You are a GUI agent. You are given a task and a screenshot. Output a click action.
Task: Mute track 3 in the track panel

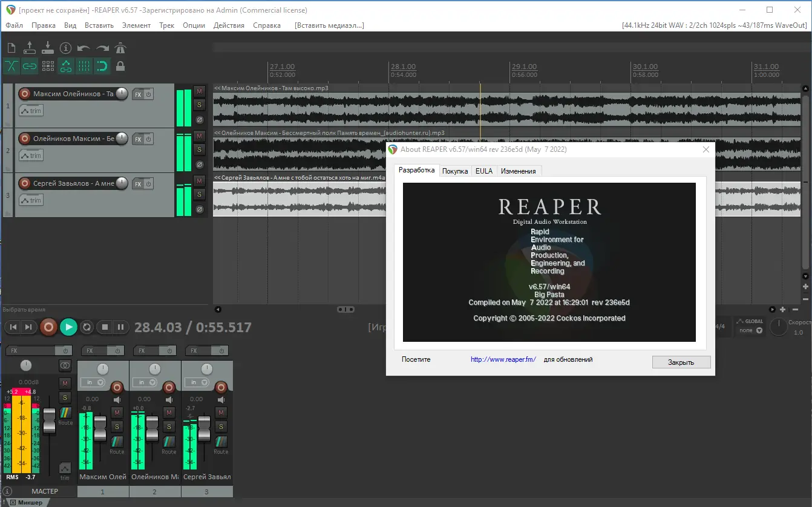coord(199,181)
